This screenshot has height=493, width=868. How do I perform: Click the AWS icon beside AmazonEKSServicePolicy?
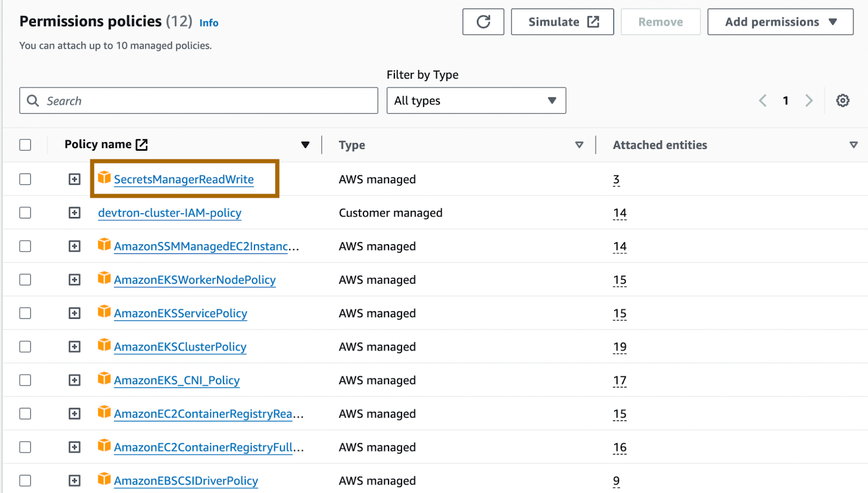coord(104,312)
